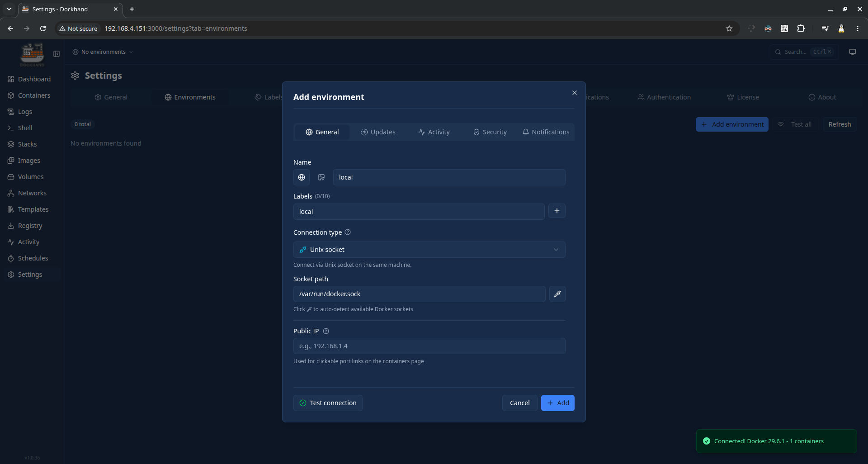Open Settings License tab
Image resolution: width=868 pixels, height=464 pixels.
[x=743, y=97]
